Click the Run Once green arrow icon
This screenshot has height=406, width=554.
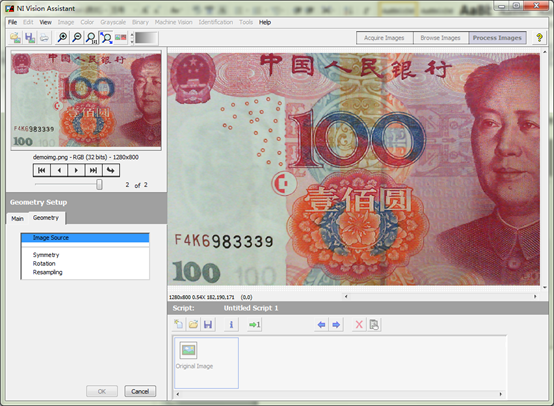point(254,324)
